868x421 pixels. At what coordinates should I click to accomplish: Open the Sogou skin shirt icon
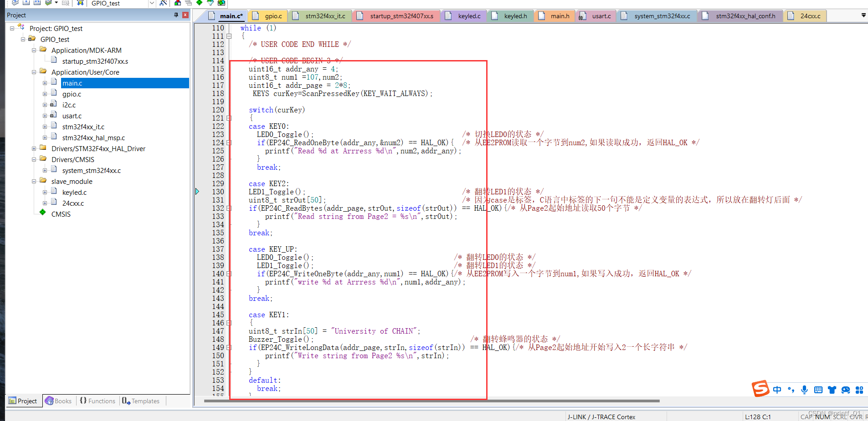tap(832, 390)
